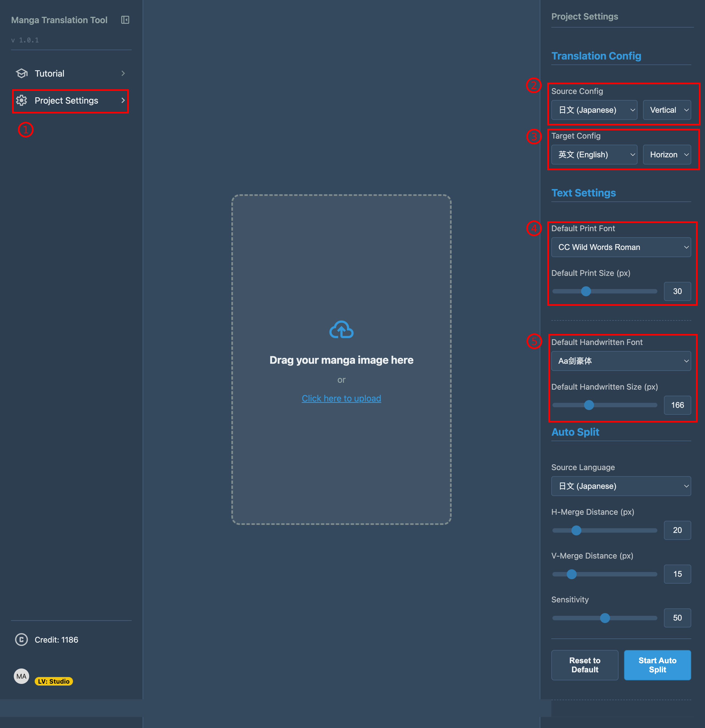Click the Text Settings heading
This screenshot has height=728, width=705.
[584, 193]
